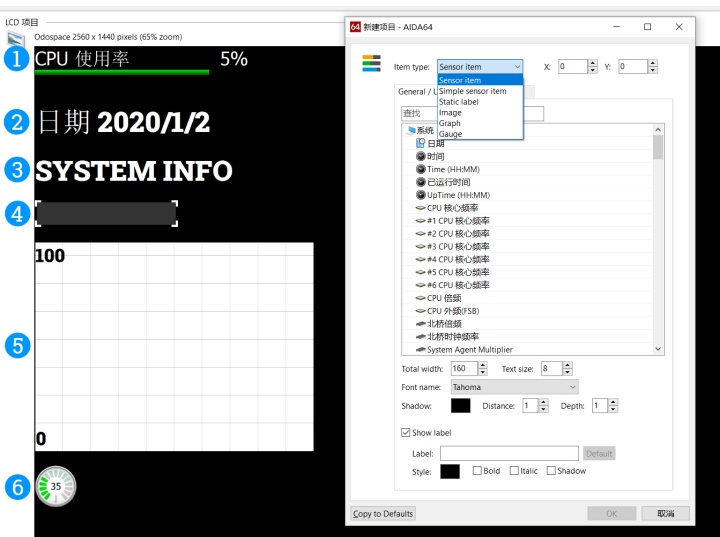Select the 日期 sensor icon in tree

click(x=420, y=143)
